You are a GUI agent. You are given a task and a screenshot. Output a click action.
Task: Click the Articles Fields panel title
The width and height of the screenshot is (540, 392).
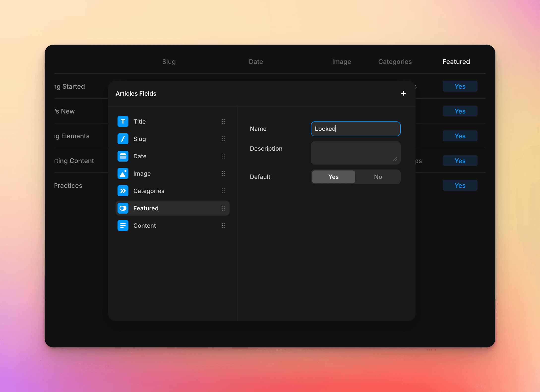click(x=136, y=94)
